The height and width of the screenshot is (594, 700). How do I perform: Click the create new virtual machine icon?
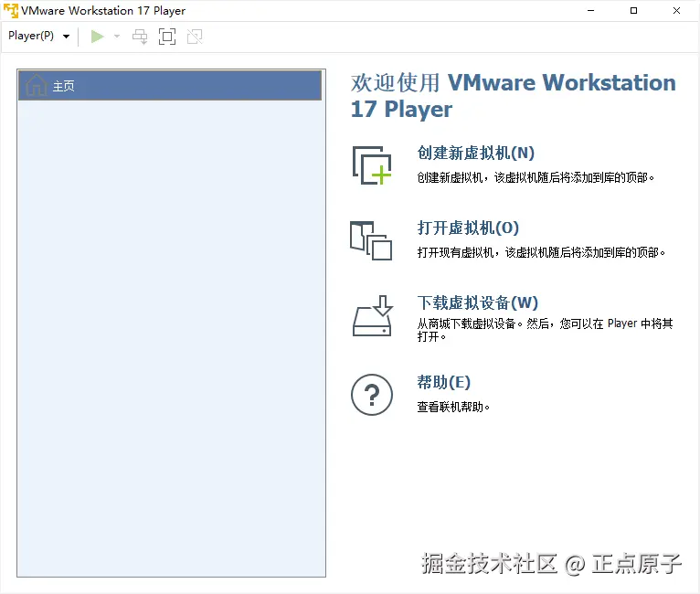click(372, 165)
